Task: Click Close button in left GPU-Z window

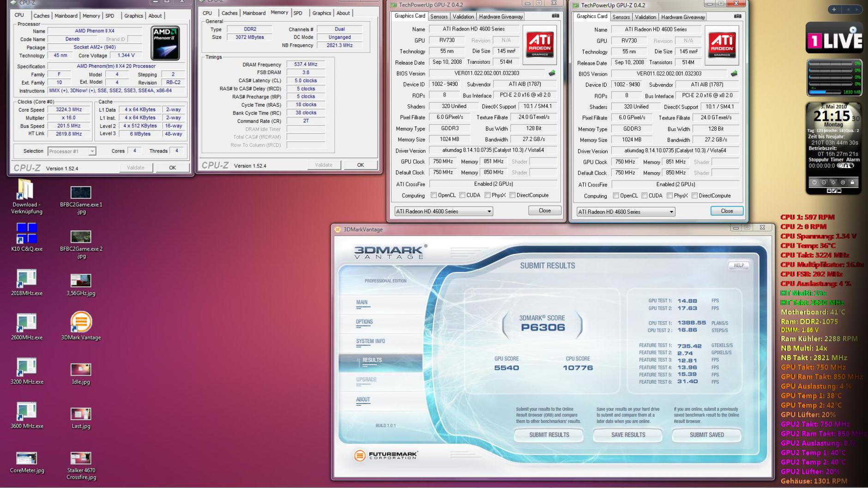Action: [545, 211]
